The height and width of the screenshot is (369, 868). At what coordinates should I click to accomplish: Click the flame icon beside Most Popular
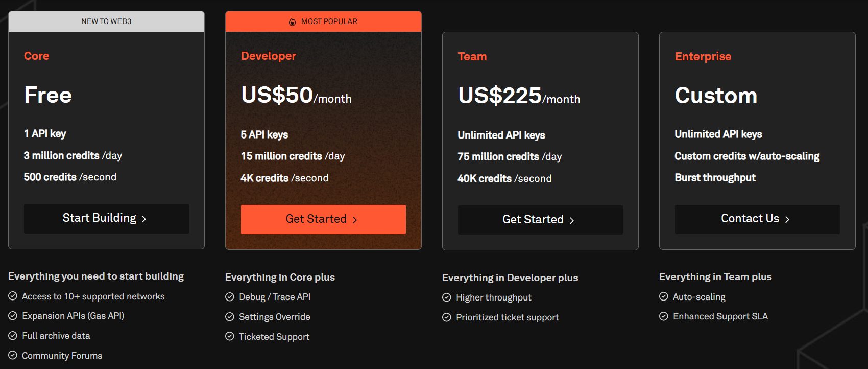[293, 22]
